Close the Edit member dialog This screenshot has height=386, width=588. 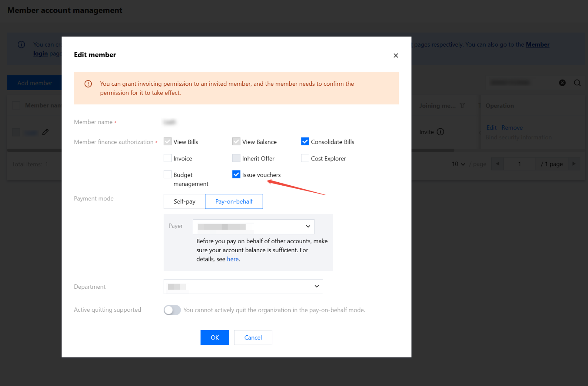point(396,55)
